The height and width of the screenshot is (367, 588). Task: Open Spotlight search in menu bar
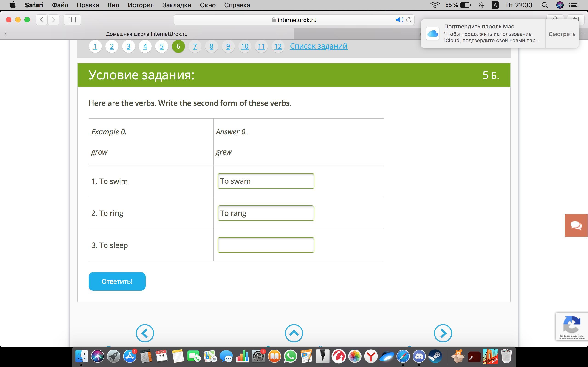click(x=545, y=5)
